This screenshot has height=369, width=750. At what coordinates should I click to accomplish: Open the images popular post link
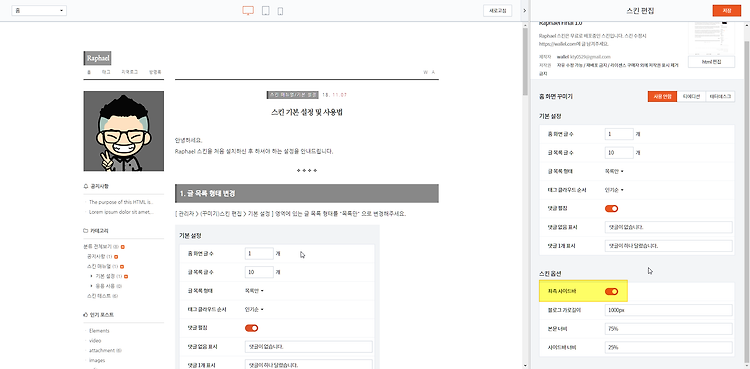tap(97, 360)
